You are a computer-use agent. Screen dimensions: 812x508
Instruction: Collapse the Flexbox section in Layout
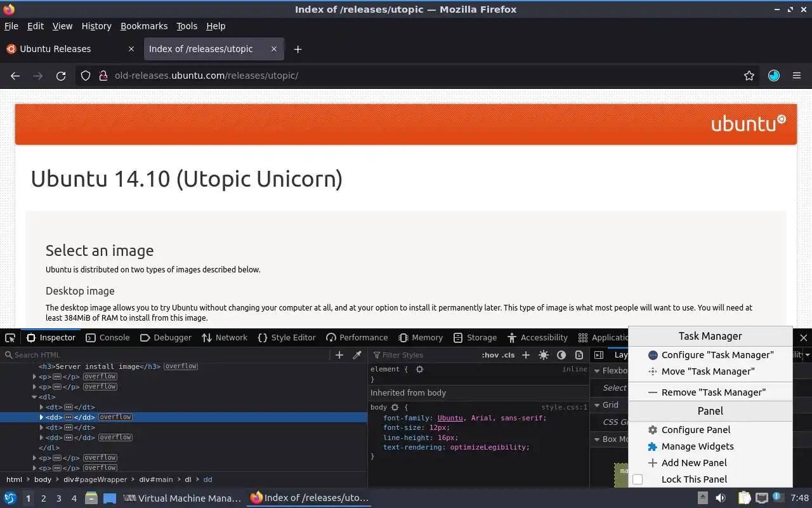tap(597, 371)
